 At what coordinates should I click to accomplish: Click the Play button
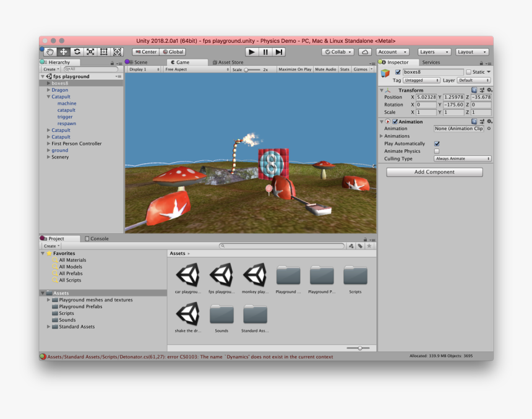(252, 52)
